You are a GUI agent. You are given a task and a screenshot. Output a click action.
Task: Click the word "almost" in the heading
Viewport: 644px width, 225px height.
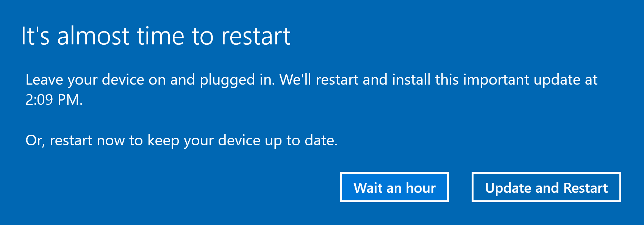tap(93, 36)
